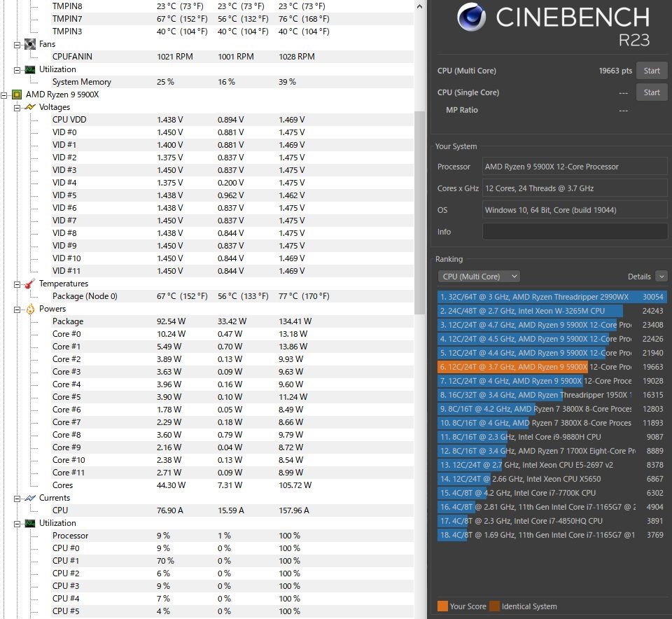The width and height of the screenshot is (672, 619).
Task: Select the Core i7-4850HQ ranking entry
Action: tap(552, 521)
